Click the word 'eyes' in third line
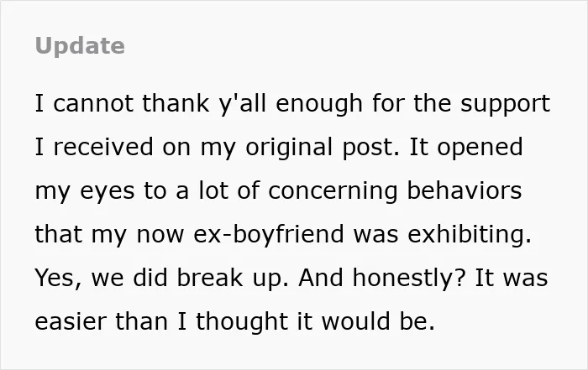Screen dimensions: 588x370 click(x=107, y=192)
